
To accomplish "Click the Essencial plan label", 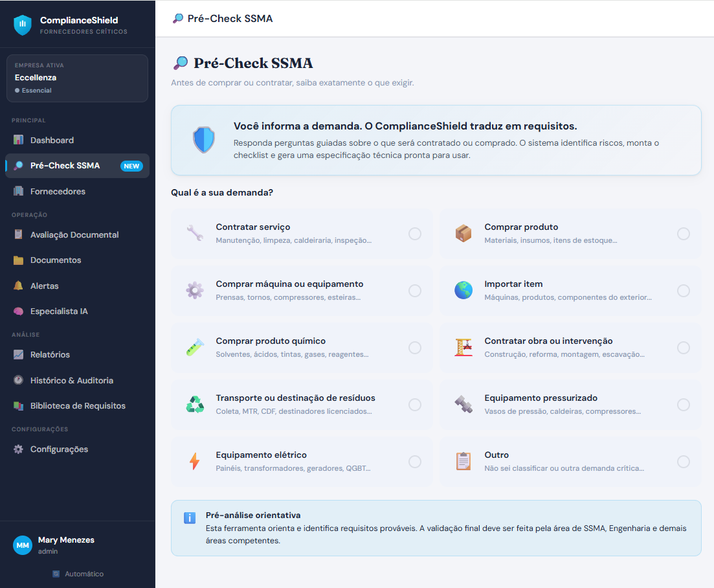I will click(36, 90).
